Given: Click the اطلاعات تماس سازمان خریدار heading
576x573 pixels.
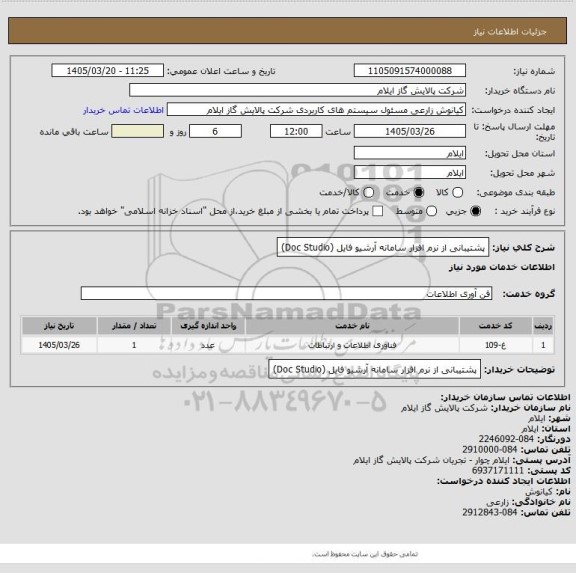Looking at the screenshot, I should pos(505,397).
